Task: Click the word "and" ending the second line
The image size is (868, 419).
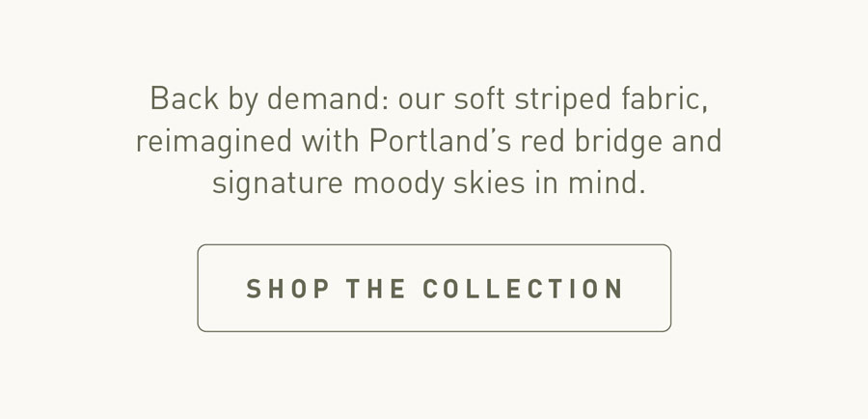Action: (697, 141)
